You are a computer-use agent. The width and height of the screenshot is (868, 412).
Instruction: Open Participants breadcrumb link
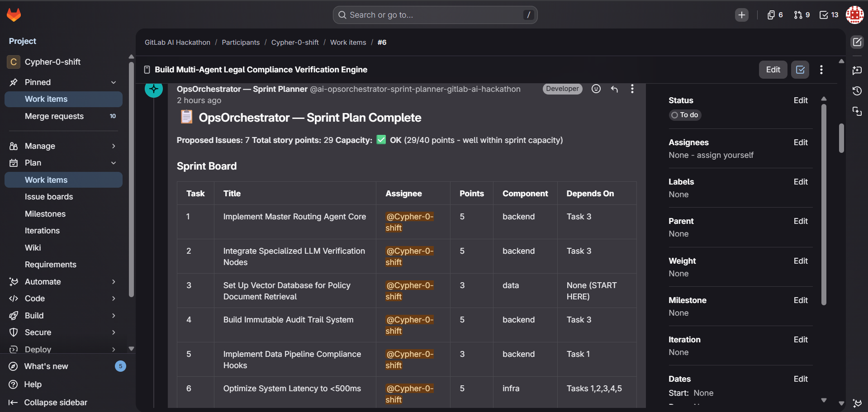241,43
